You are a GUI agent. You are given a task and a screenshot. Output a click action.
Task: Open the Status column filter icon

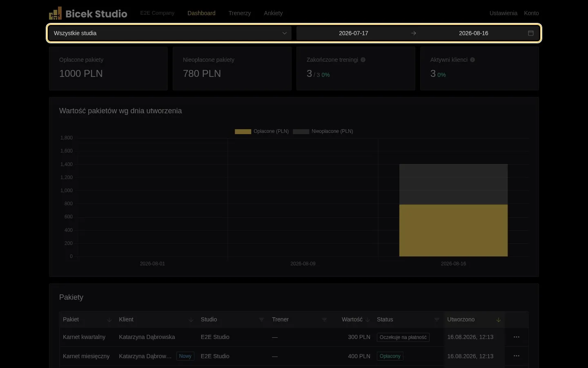tap(437, 320)
